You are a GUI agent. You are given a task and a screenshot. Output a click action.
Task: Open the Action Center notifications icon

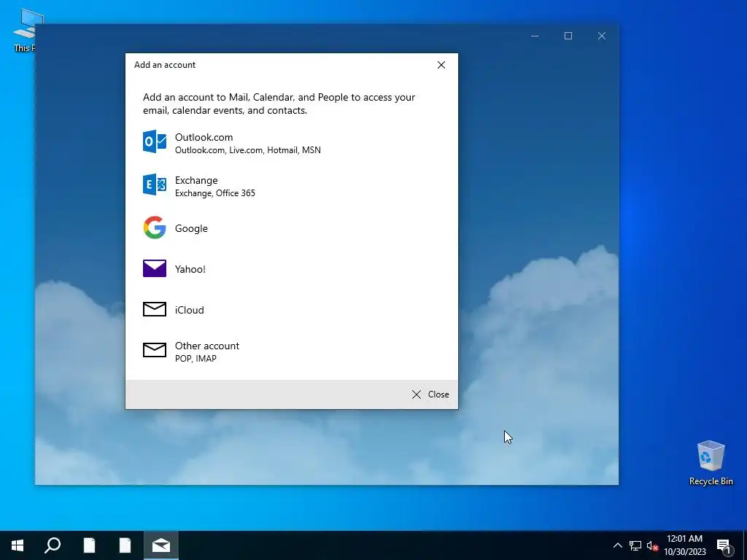724,545
